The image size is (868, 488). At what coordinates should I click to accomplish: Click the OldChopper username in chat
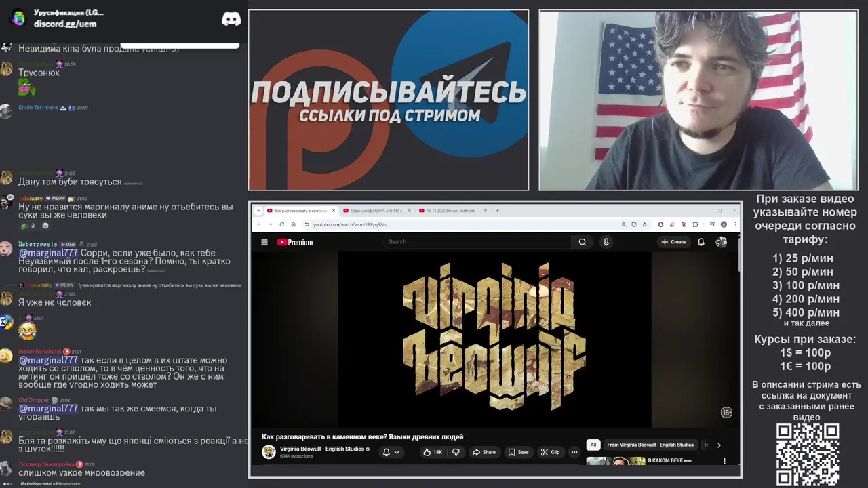(x=34, y=400)
